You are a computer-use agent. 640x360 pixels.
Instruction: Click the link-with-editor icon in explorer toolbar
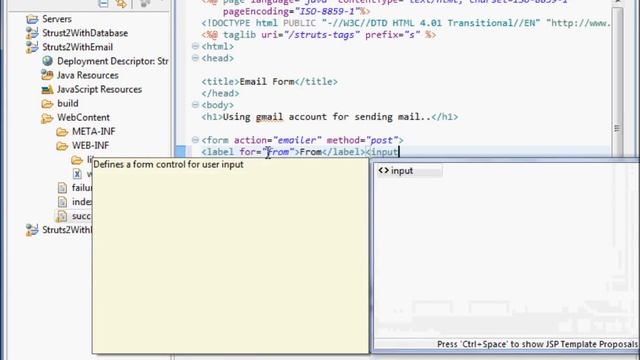(121, 3)
